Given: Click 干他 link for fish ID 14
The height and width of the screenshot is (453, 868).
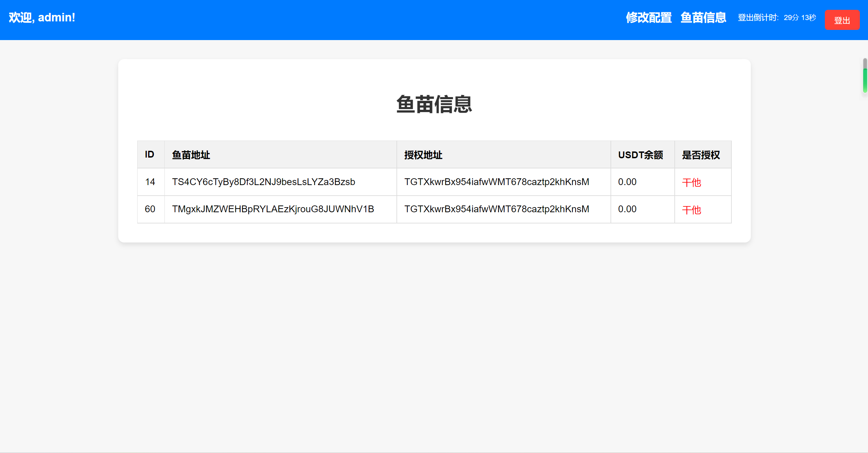Looking at the screenshot, I should coord(691,182).
